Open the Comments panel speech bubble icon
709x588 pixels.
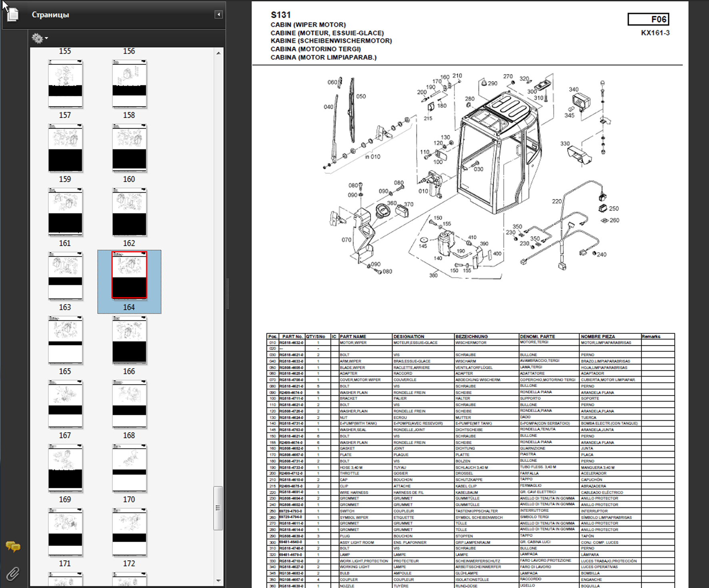[13, 546]
